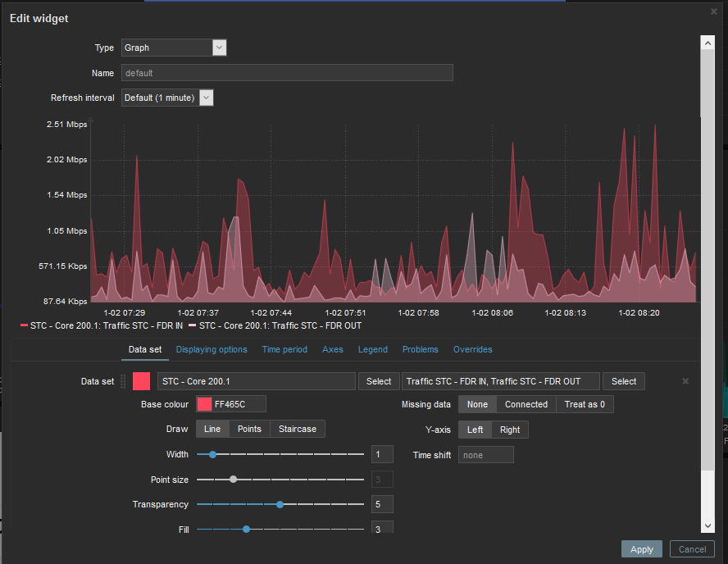
Task: Set Draw mode to Points
Action: point(249,429)
